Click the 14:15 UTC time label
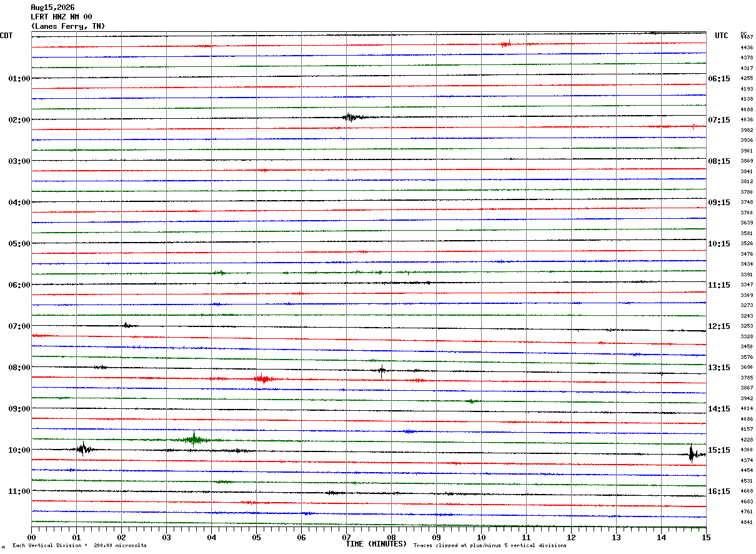 coord(719,409)
